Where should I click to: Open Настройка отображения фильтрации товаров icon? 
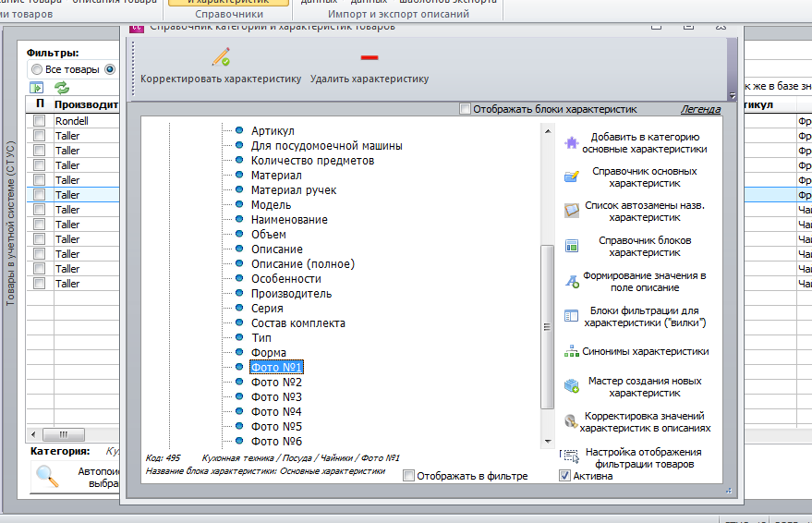point(571,456)
